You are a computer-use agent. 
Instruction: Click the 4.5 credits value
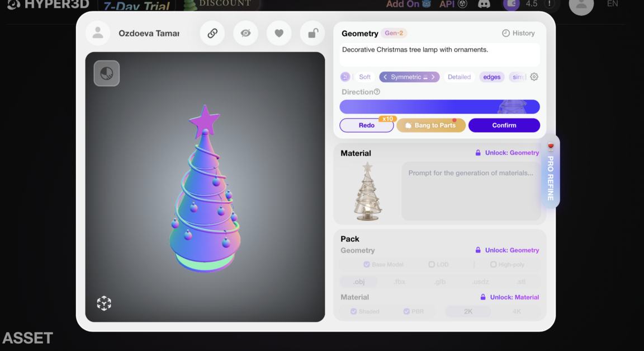point(532,4)
